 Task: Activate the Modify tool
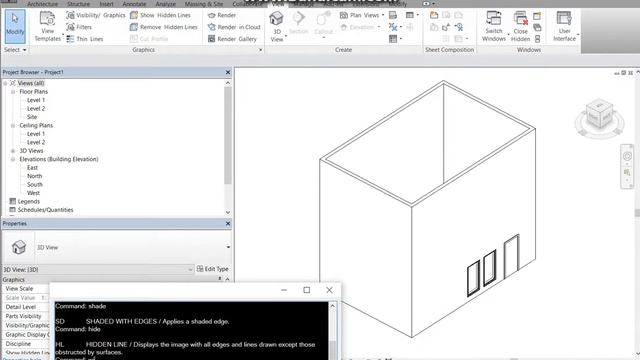[15, 27]
